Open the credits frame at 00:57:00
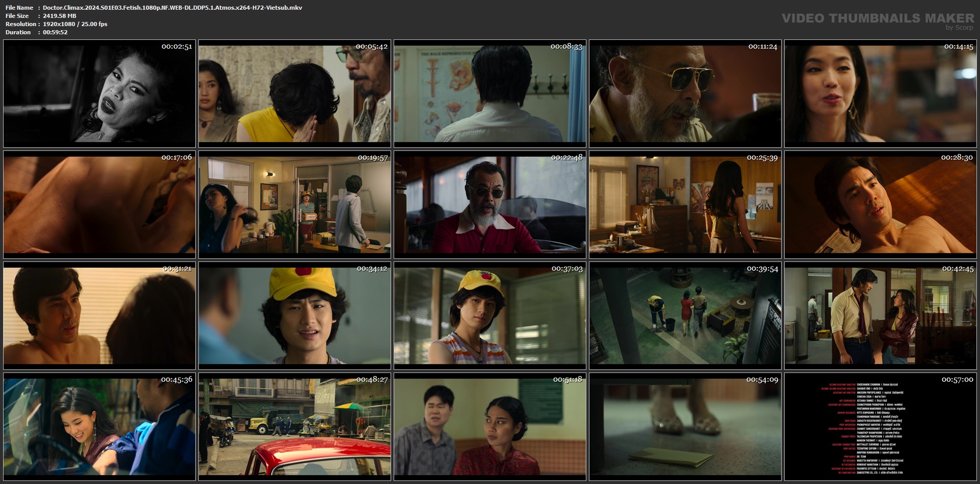Screen dimensions: 980x484 click(880, 427)
